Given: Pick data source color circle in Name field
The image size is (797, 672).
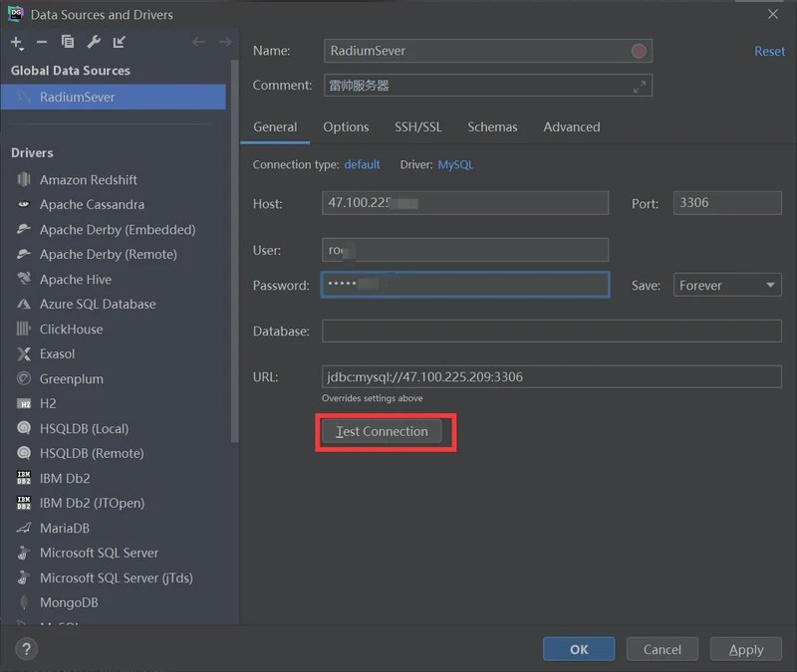Looking at the screenshot, I should [639, 51].
